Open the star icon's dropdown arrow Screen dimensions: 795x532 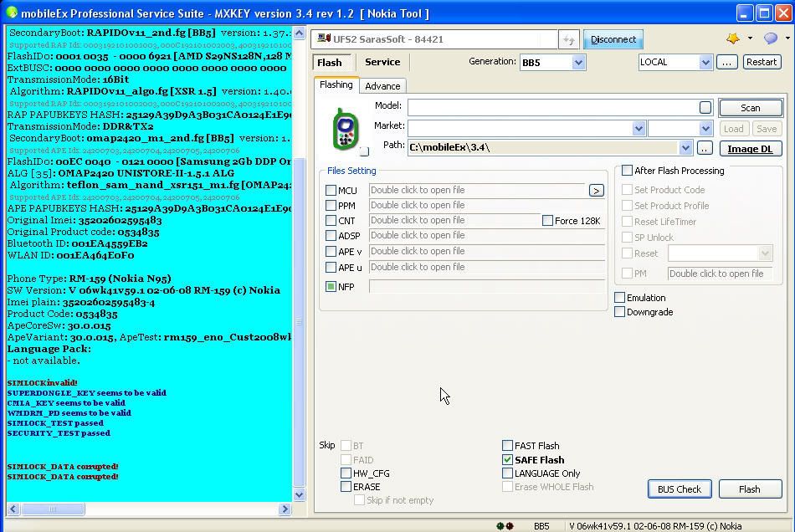click(x=750, y=38)
